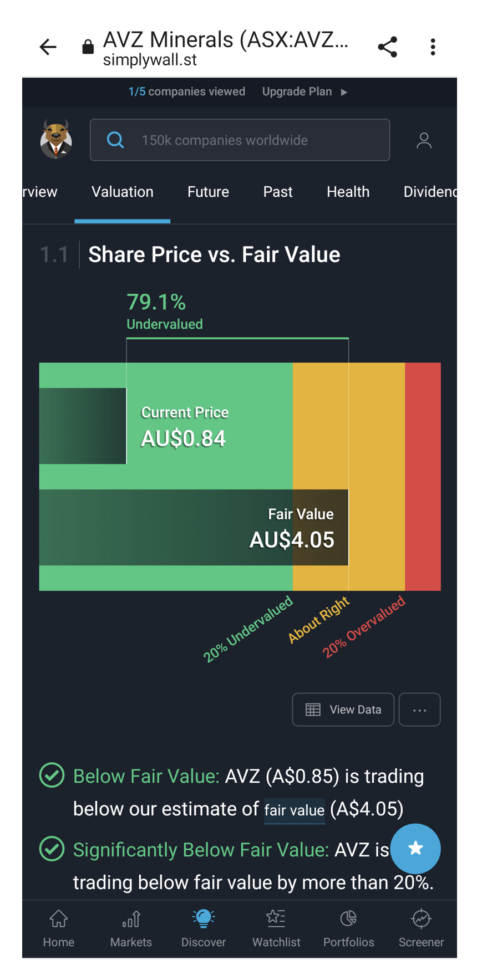Switch to the Future tab
Image resolution: width=477 pixels, height=980 pixels.
pyautogui.click(x=208, y=192)
